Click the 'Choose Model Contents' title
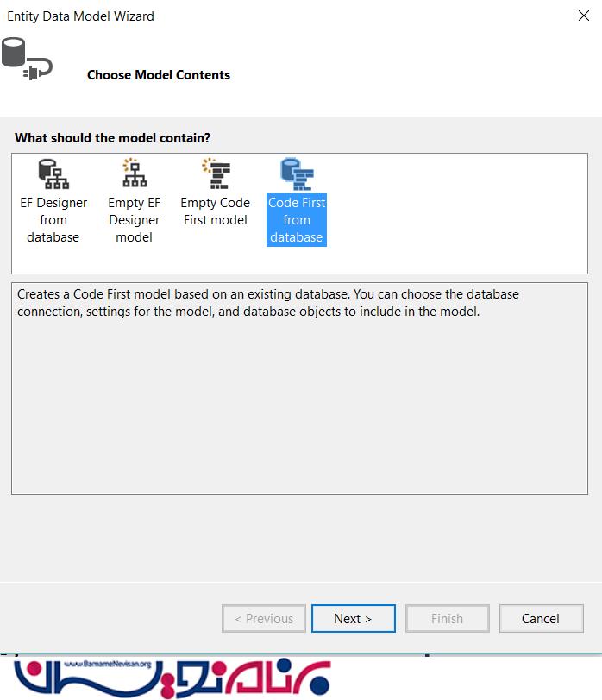Viewport: 602px width, 700px height. point(159,75)
